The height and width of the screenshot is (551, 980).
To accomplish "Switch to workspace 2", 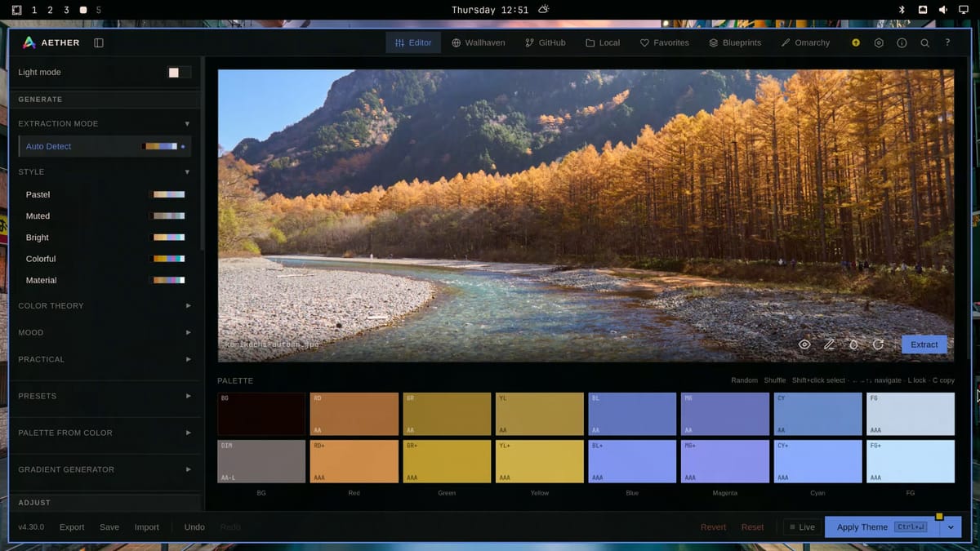I will click(50, 10).
